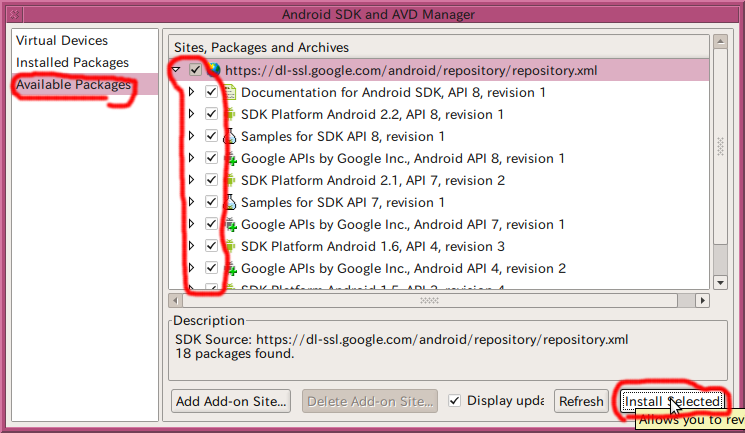Screen dimensions: 745x433
Task: Toggle the Display updates only checkbox
Action: (x=455, y=401)
